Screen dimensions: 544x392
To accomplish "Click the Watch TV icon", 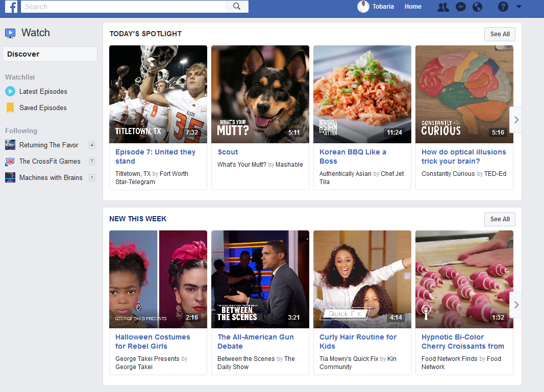I will [x=10, y=33].
